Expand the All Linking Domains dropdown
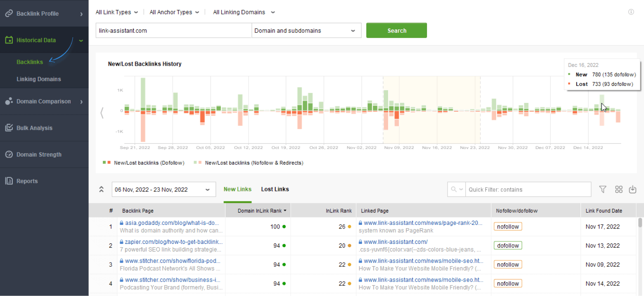This screenshot has width=644, height=296. [x=244, y=12]
